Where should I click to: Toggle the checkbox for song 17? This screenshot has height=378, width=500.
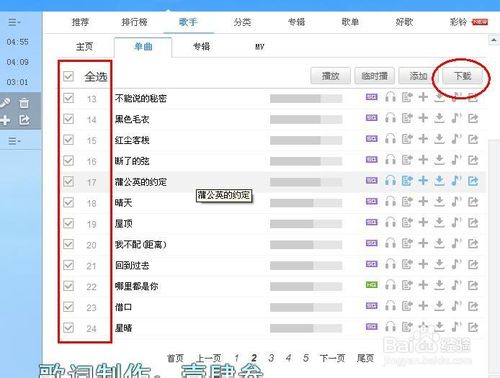coord(68,181)
